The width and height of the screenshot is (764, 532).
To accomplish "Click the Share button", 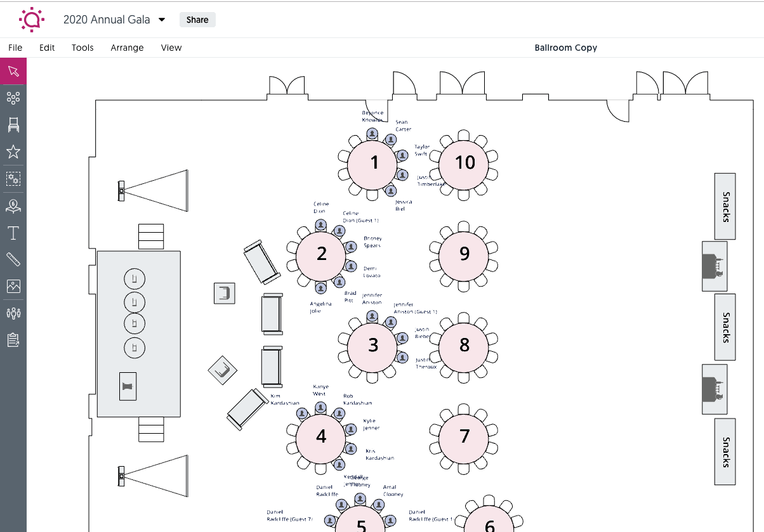I will (x=197, y=20).
